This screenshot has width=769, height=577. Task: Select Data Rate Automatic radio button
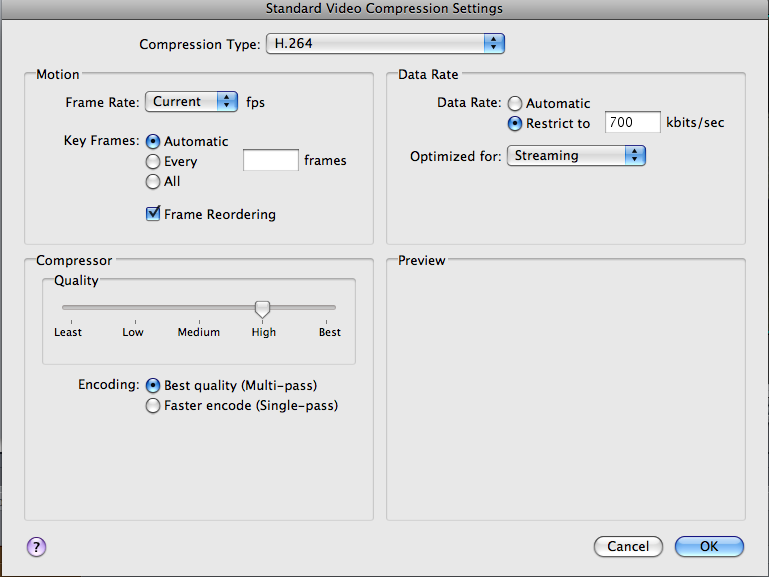tap(514, 103)
